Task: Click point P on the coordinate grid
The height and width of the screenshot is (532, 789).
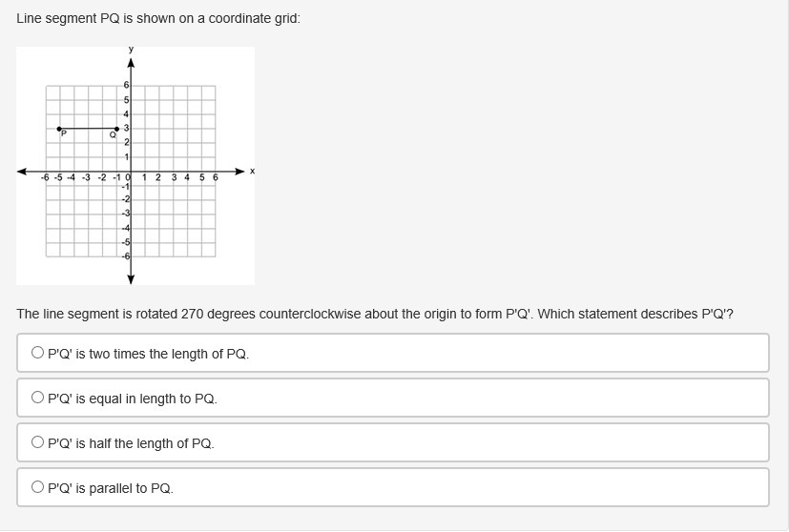Action: [59, 129]
